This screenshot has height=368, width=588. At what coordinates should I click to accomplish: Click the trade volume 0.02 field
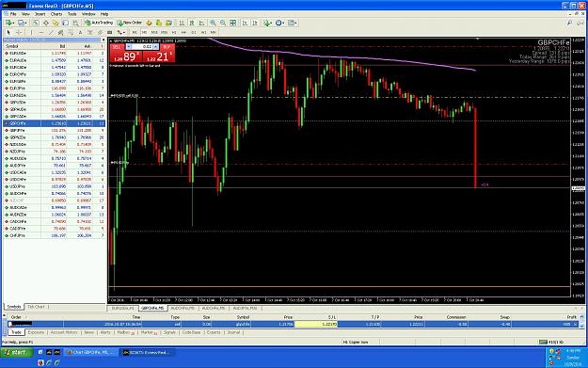(142, 46)
